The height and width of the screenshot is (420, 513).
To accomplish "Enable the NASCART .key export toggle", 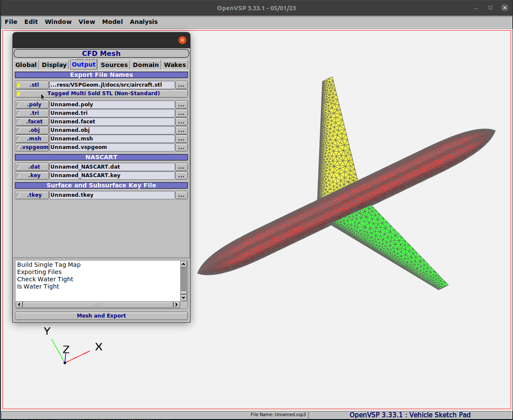I will [x=32, y=175].
